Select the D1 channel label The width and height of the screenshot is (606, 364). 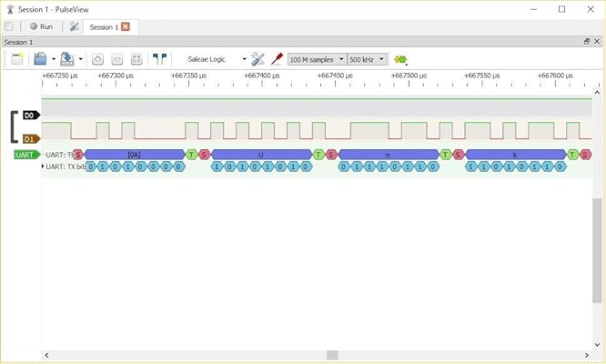(x=29, y=138)
